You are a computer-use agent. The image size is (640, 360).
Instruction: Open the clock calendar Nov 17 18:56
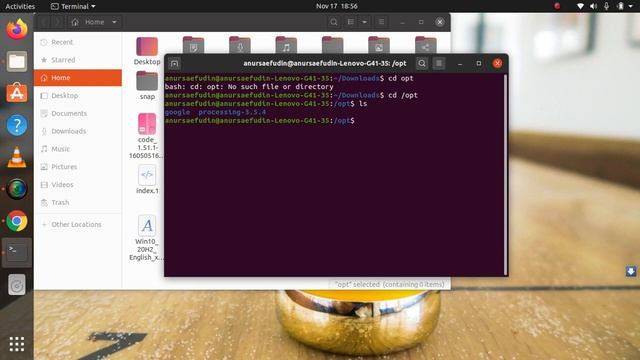(x=337, y=6)
